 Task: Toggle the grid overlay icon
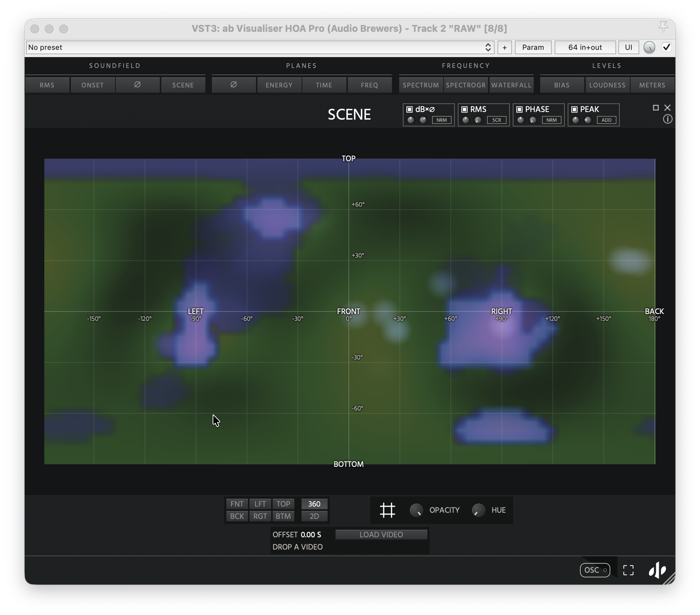point(387,510)
